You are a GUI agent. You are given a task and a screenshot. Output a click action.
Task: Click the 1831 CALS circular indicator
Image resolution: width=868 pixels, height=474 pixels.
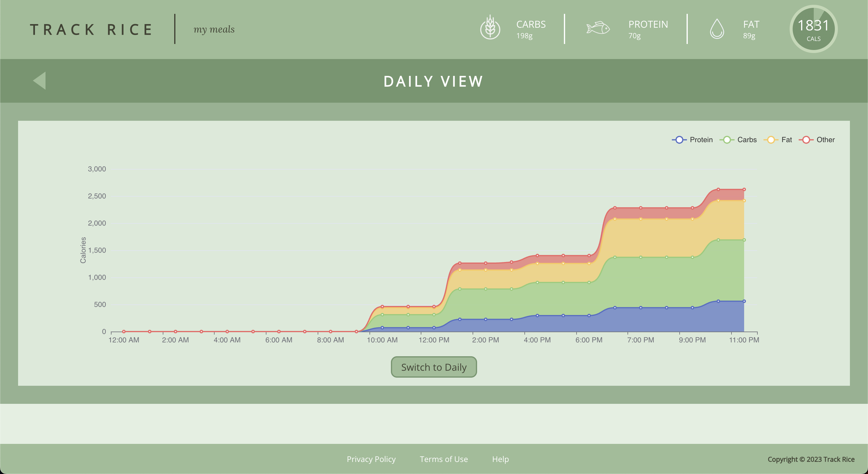tap(813, 29)
